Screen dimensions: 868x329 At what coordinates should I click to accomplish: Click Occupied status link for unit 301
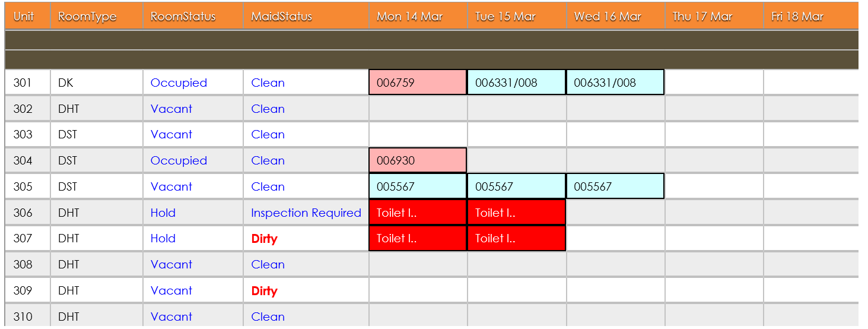[179, 83]
